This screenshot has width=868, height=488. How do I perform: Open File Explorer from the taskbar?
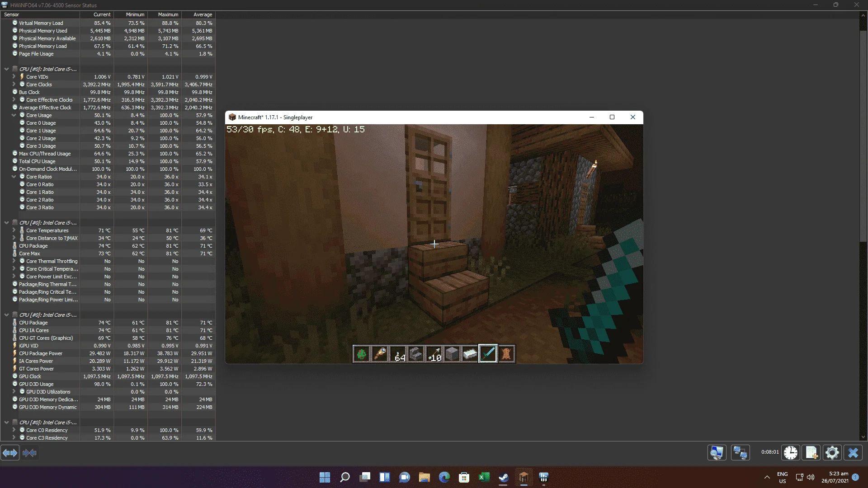[425, 477]
